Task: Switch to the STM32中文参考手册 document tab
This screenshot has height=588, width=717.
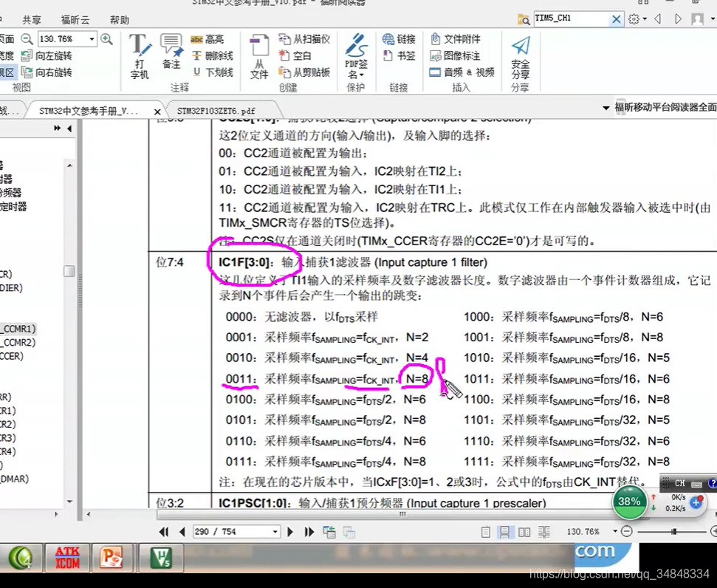Action: tap(89, 112)
